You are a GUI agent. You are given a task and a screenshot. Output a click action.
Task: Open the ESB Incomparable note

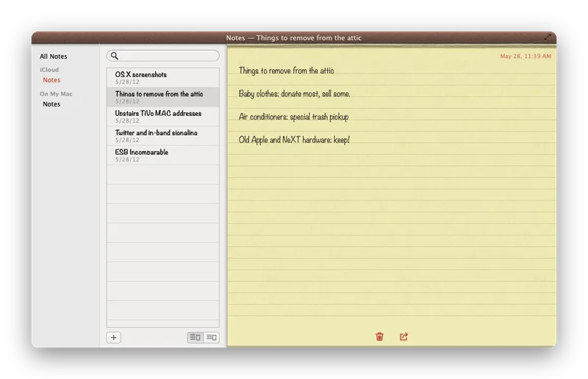coord(163,155)
